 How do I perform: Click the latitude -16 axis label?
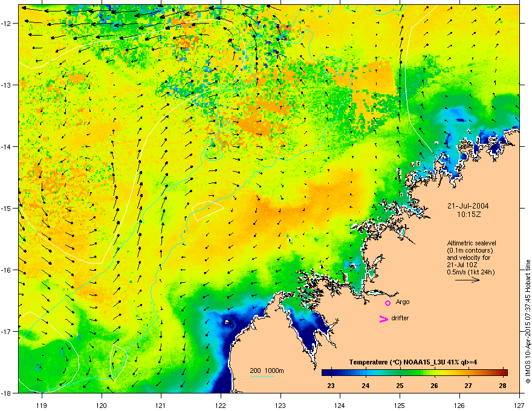coord(5,270)
